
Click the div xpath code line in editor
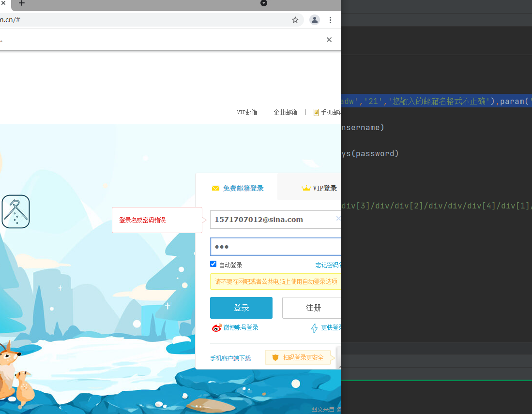click(x=436, y=206)
